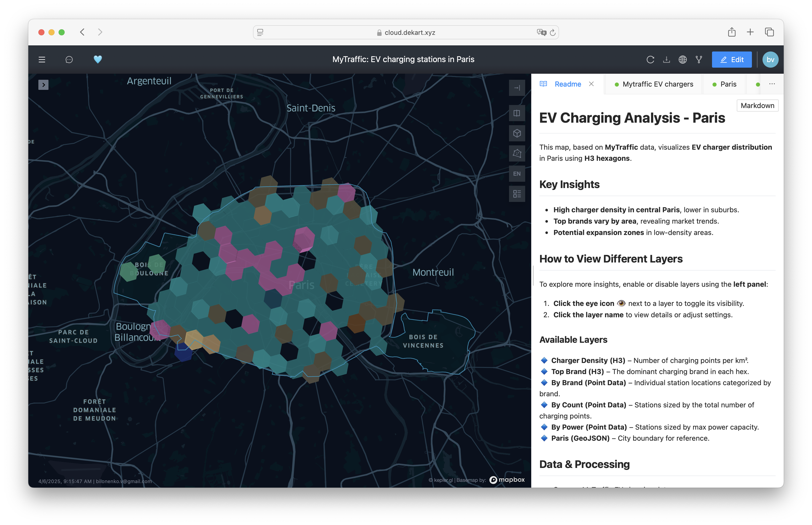Toggle the draw-on-map polygon tool

click(517, 153)
